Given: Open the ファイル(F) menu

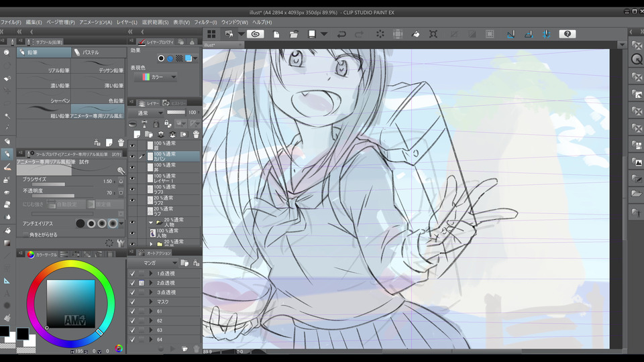Looking at the screenshot, I should (x=11, y=22).
